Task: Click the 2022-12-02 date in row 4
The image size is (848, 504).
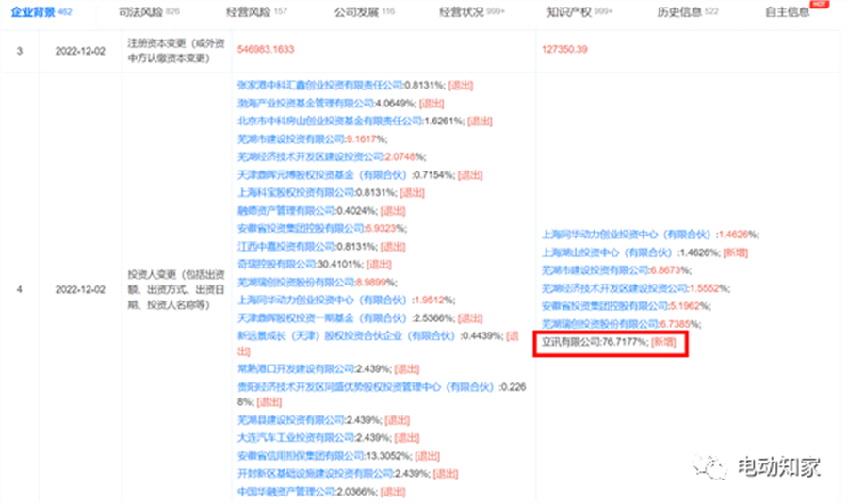Action: pyautogui.click(x=80, y=290)
